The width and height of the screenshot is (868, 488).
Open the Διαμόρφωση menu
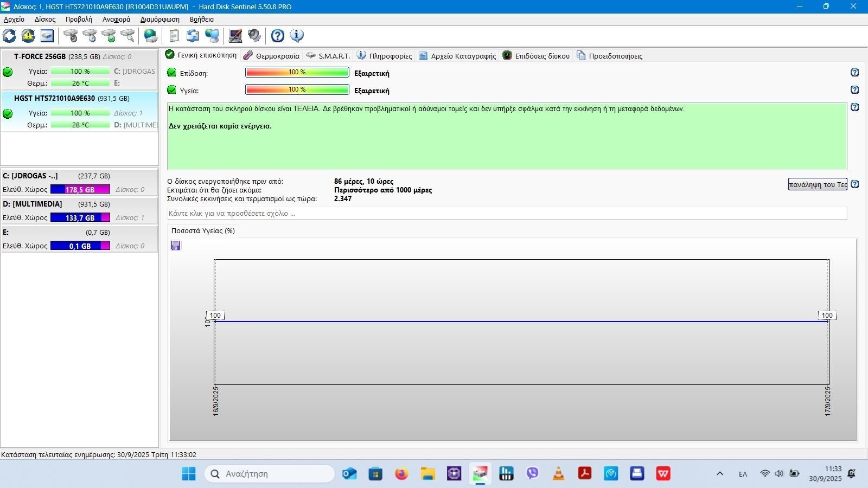pyautogui.click(x=159, y=20)
